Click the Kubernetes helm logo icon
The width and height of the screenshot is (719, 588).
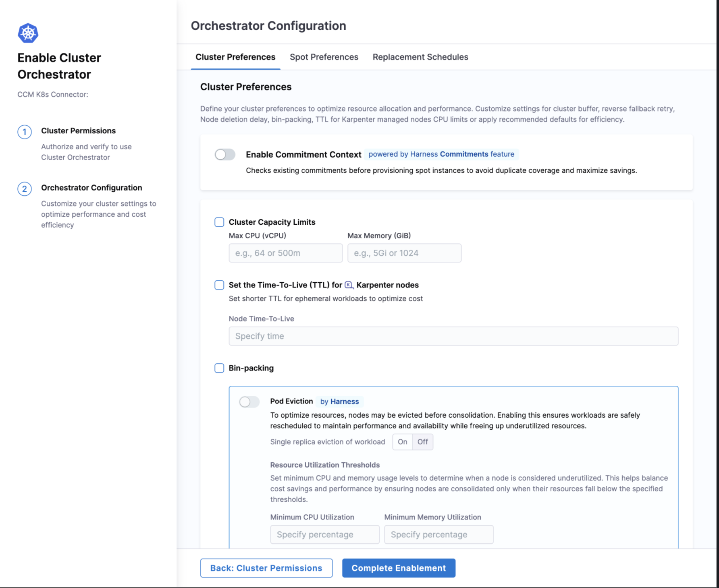28,33
